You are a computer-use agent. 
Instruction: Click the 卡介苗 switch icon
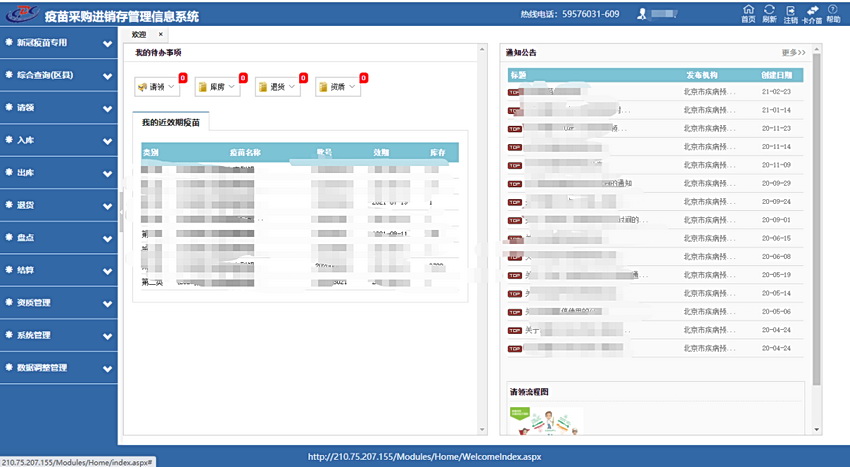812,11
